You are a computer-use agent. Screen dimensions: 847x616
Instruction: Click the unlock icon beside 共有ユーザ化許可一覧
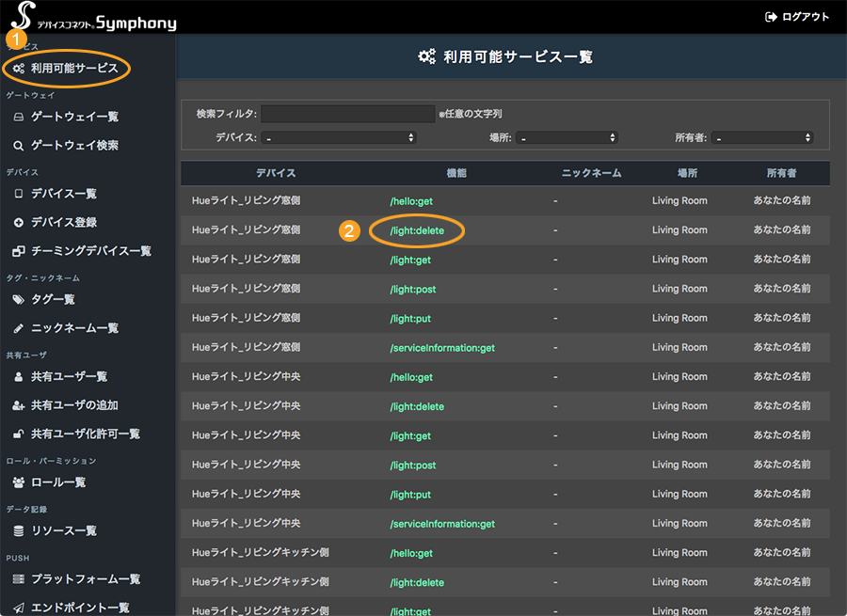point(19,434)
